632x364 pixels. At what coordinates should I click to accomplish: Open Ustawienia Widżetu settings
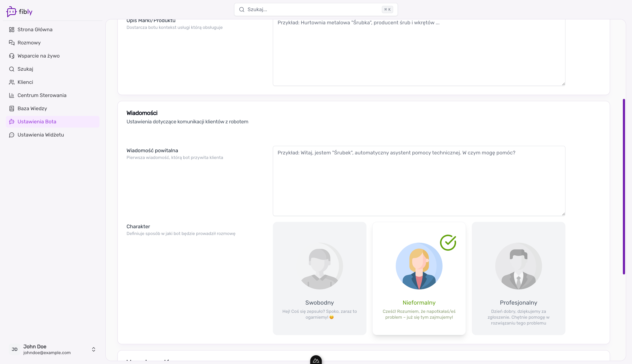(x=52, y=135)
